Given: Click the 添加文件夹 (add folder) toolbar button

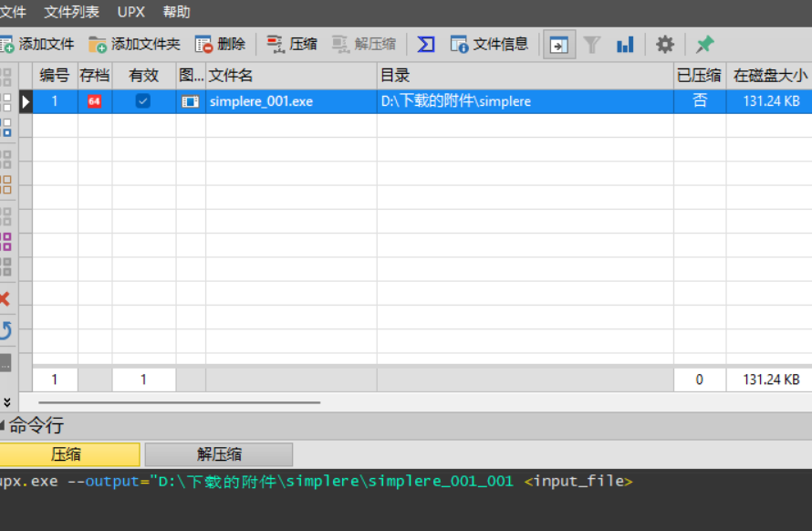Looking at the screenshot, I should click(x=134, y=44).
